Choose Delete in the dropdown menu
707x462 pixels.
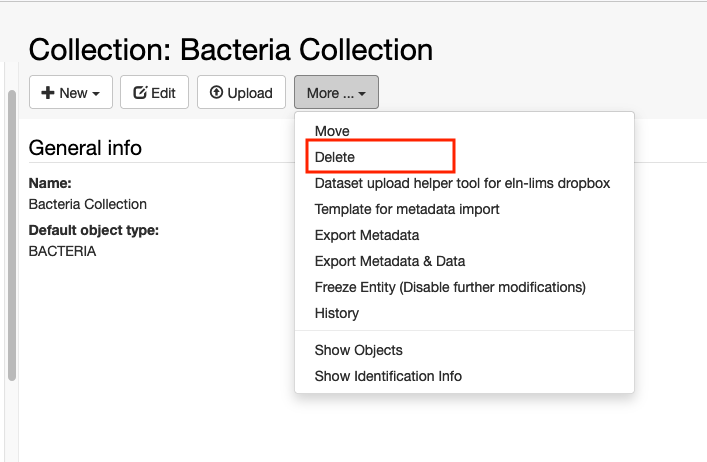click(335, 157)
